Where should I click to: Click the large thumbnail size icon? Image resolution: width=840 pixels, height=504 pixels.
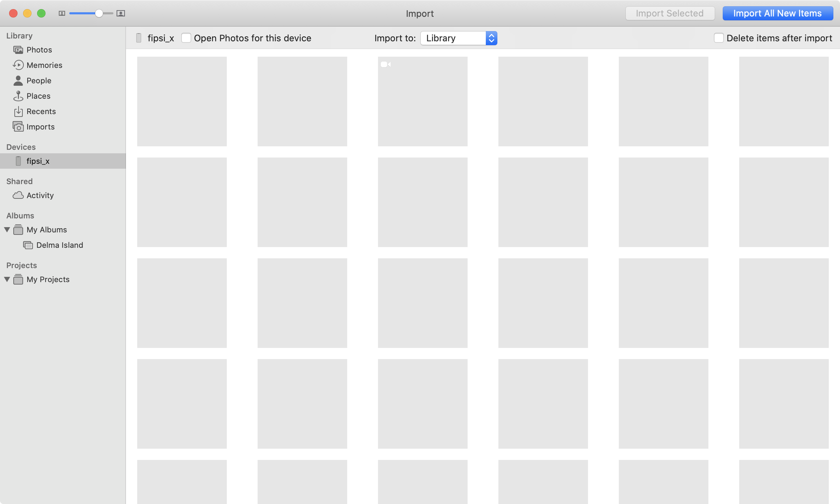tap(121, 13)
